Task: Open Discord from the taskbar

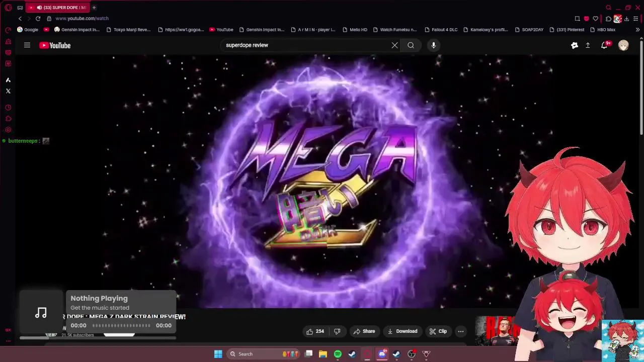Action: (382, 354)
